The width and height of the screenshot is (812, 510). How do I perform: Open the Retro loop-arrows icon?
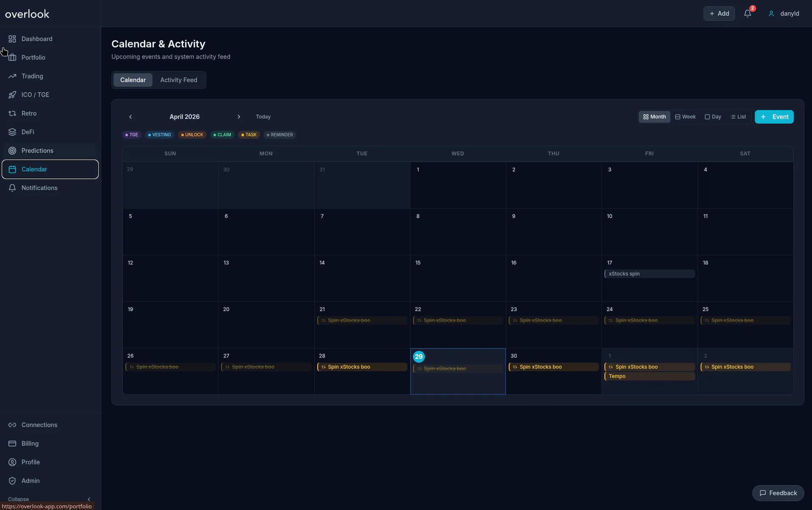[12, 113]
